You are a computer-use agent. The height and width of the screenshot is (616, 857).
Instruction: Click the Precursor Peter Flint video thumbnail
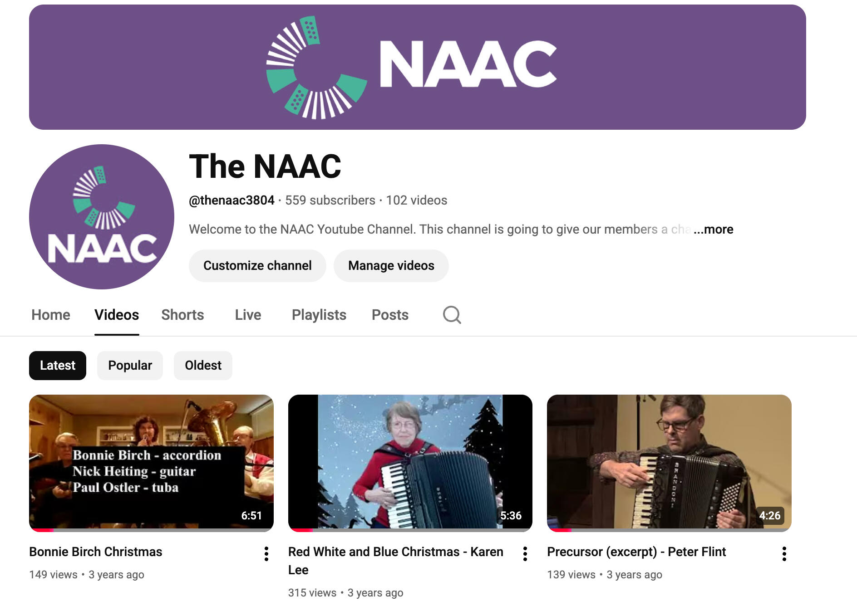pyautogui.click(x=669, y=463)
